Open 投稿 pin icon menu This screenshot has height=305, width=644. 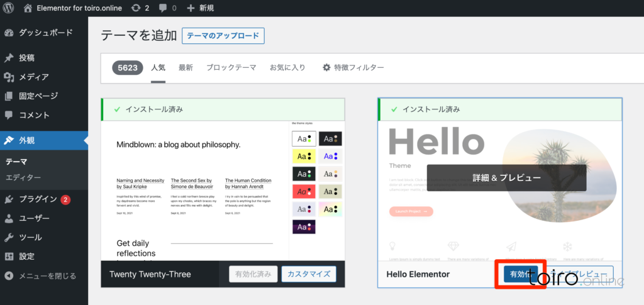pos(9,58)
